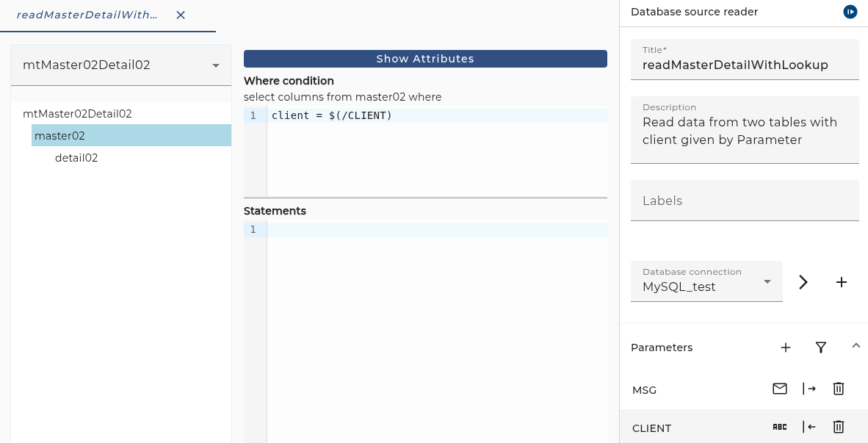The image size is (868, 443).
Task: Click the 'select columns from master02 where' text
Action: [x=343, y=97]
